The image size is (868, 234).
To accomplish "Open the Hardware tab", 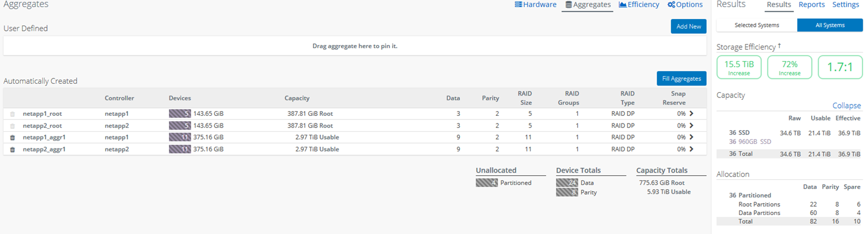I will coord(536,5).
